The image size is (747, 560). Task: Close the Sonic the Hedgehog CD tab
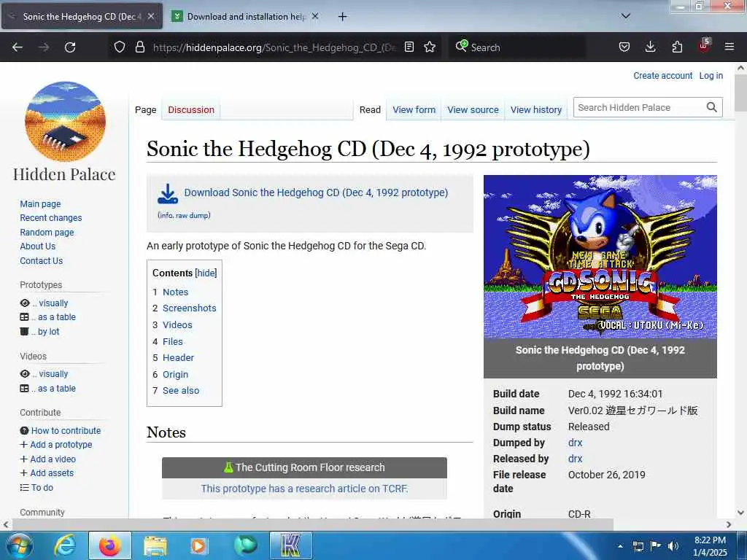(151, 16)
